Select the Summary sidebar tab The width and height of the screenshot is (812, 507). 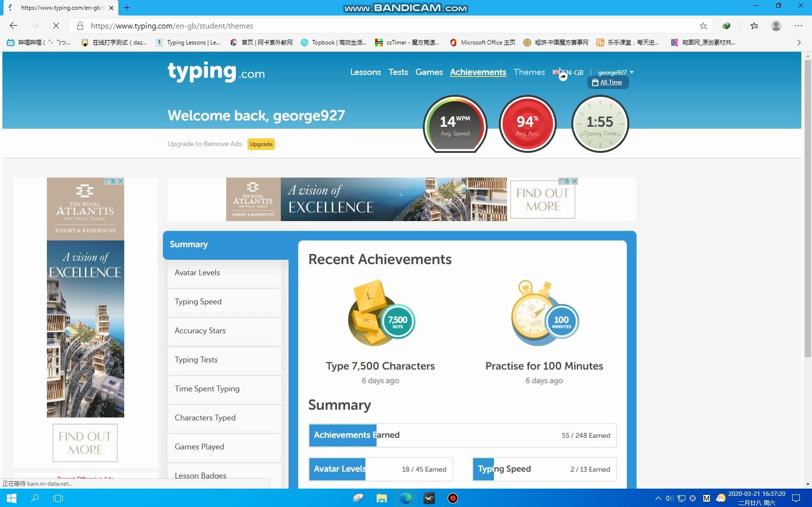click(226, 245)
